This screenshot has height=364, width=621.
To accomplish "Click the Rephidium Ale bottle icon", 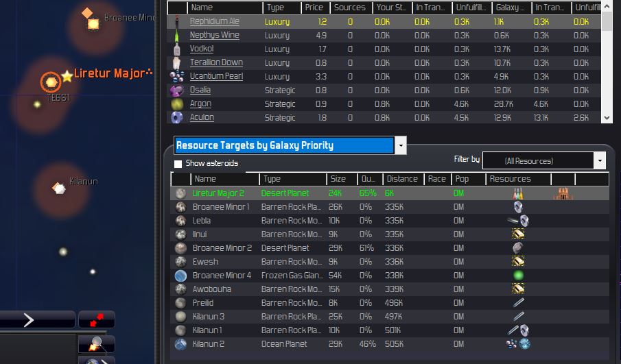I will pos(177,21).
